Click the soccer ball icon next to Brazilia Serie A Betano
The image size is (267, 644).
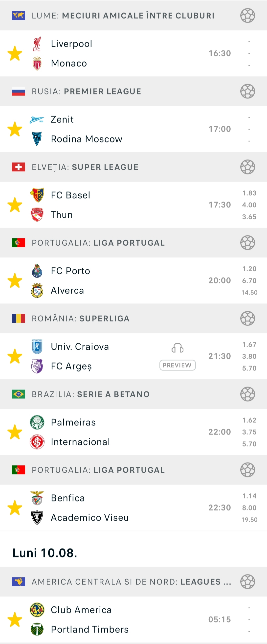pos(247,394)
